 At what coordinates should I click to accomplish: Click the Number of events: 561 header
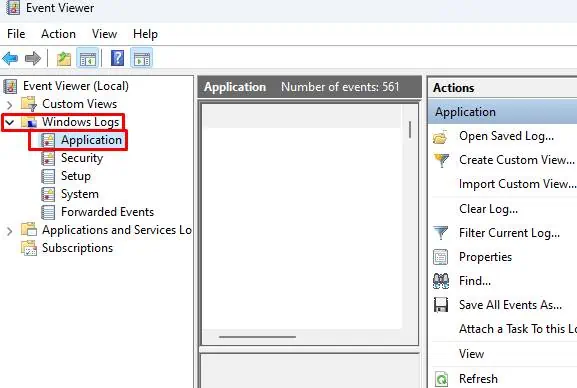340,87
